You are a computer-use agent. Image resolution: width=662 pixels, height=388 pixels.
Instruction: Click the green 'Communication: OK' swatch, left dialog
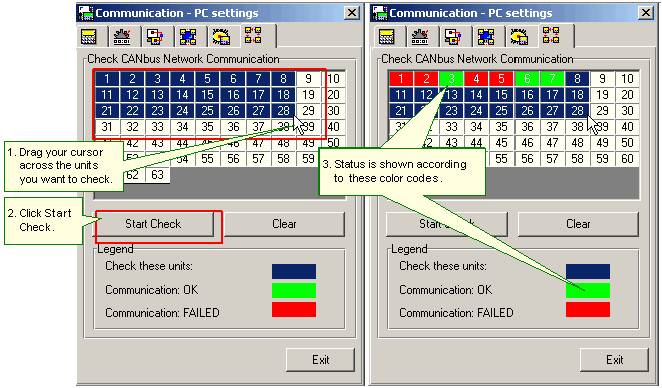click(294, 290)
